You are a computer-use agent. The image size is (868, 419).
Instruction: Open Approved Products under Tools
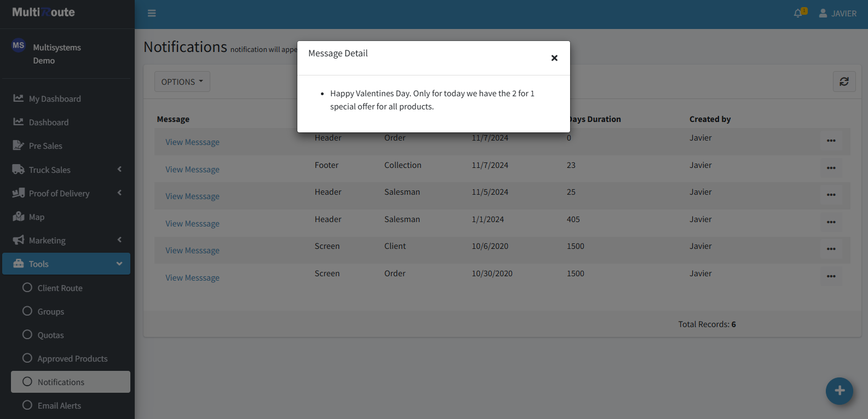[x=70, y=358]
